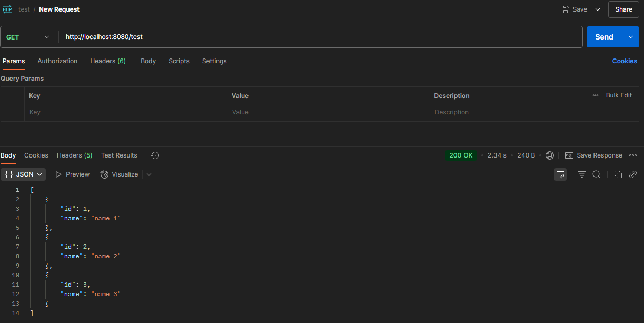Click the "name 1" value in the response
644x323 pixels.
tap(106, 218)
